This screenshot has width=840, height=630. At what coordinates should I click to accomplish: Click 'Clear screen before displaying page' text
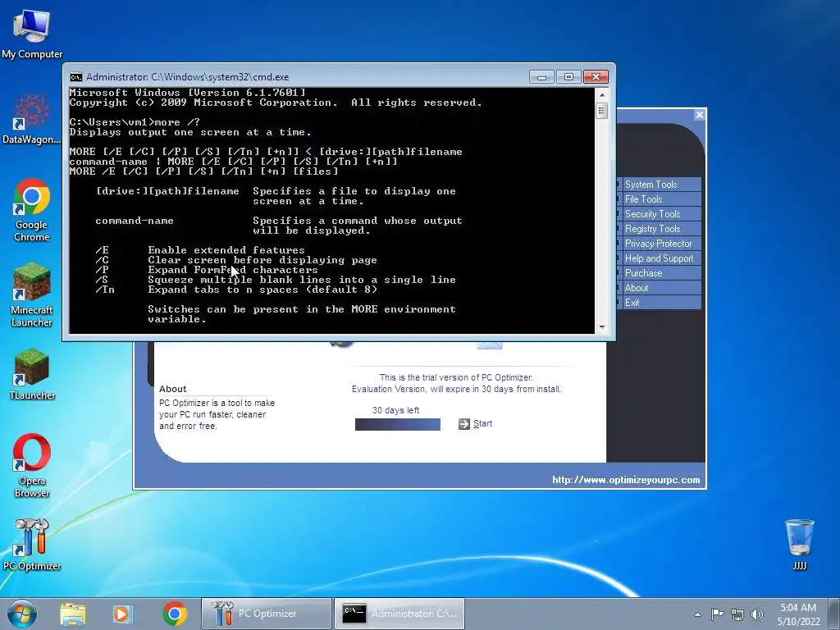262,260
